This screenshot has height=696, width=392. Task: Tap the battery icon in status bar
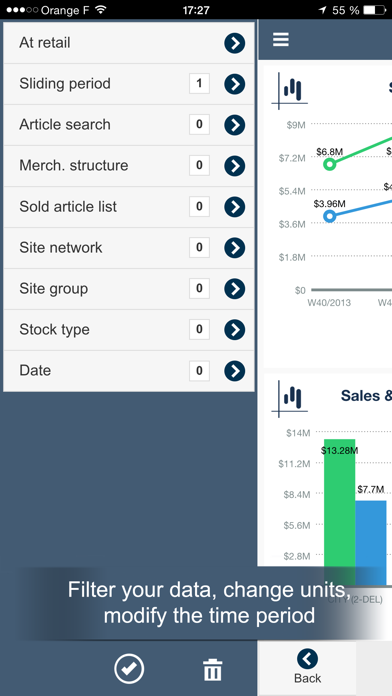point(374,10)
